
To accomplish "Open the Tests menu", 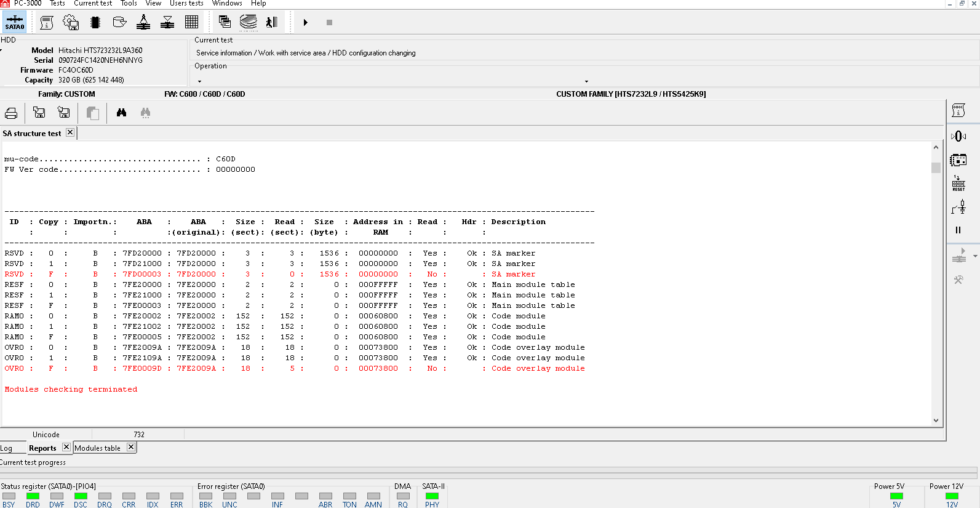I will pos(57,4).
